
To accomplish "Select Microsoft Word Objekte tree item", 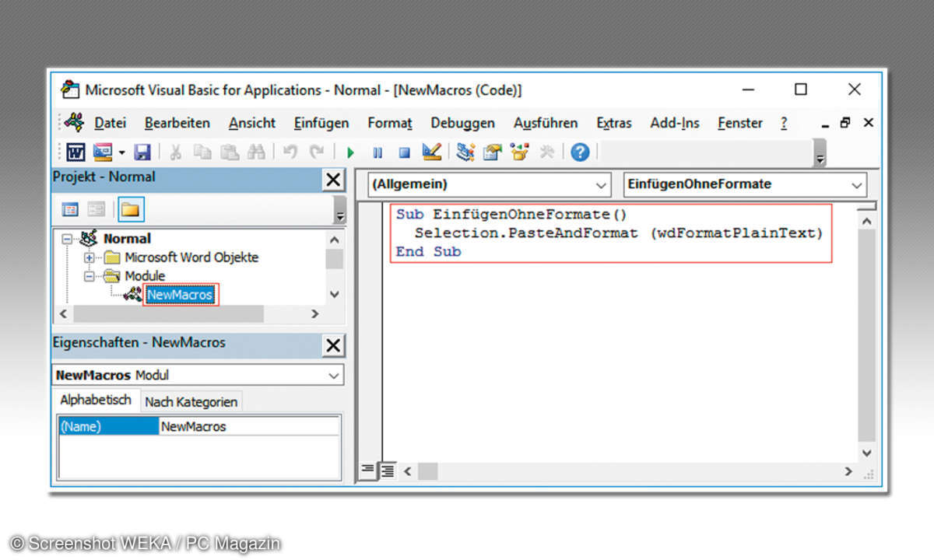I will (x=191, y=257).
